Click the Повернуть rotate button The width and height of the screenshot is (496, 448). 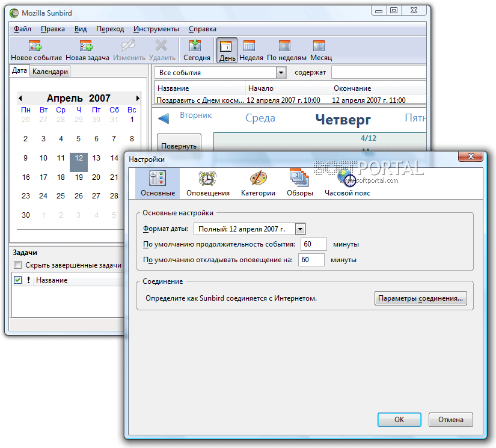coord(179,143)
